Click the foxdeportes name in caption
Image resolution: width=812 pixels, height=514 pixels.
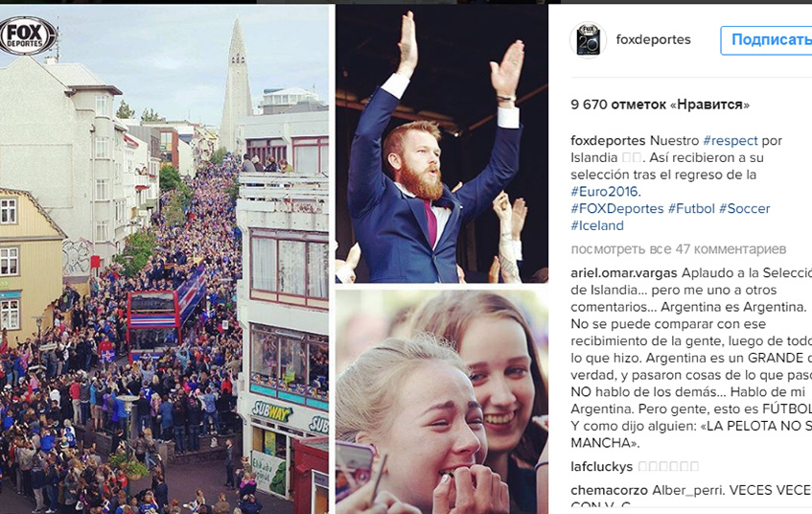tap(608, 140)
